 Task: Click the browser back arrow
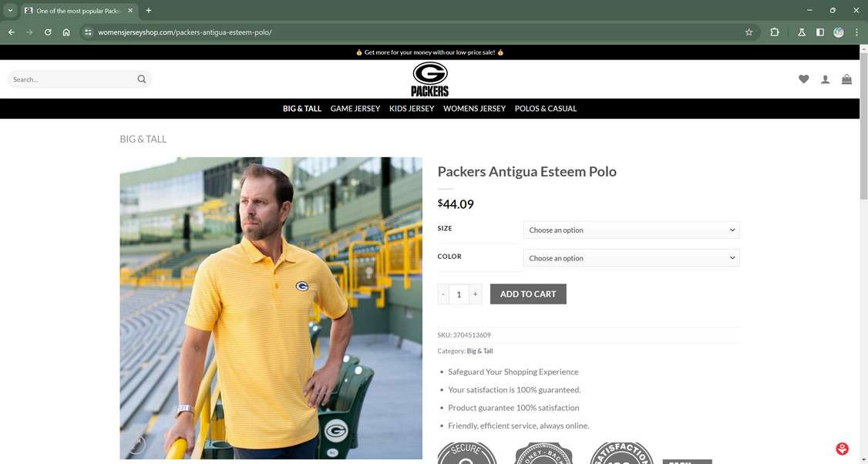click(x=12, y=32)
